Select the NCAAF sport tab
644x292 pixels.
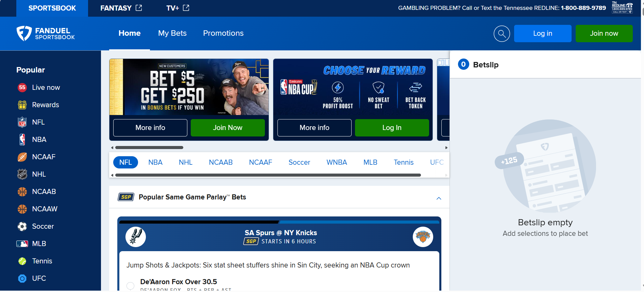[x=260, y=162]
